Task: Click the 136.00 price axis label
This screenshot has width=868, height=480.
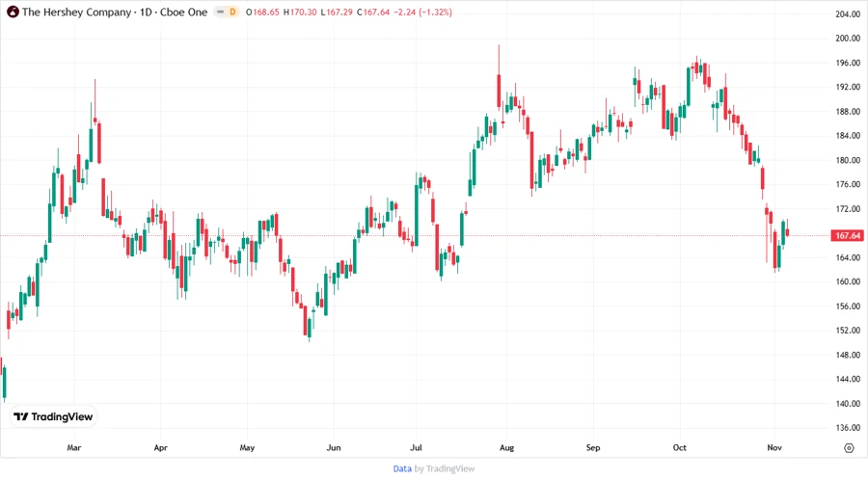Action: click(x=848, y=428)
